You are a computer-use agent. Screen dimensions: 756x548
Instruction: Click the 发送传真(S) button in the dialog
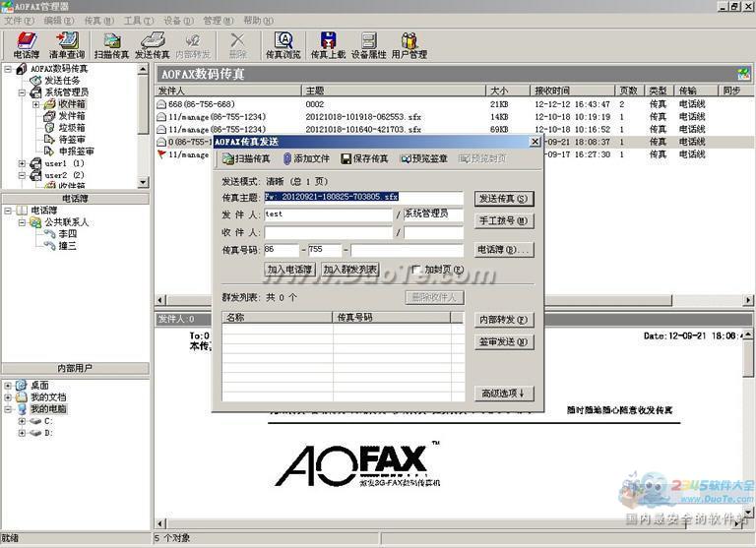[504, 199]
